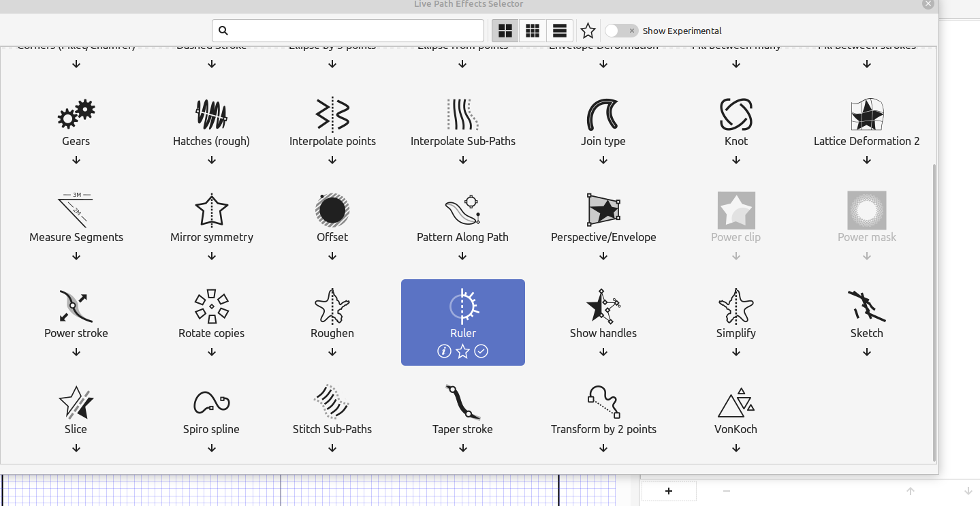Switch to large grid view

click(x=505, y=31)
